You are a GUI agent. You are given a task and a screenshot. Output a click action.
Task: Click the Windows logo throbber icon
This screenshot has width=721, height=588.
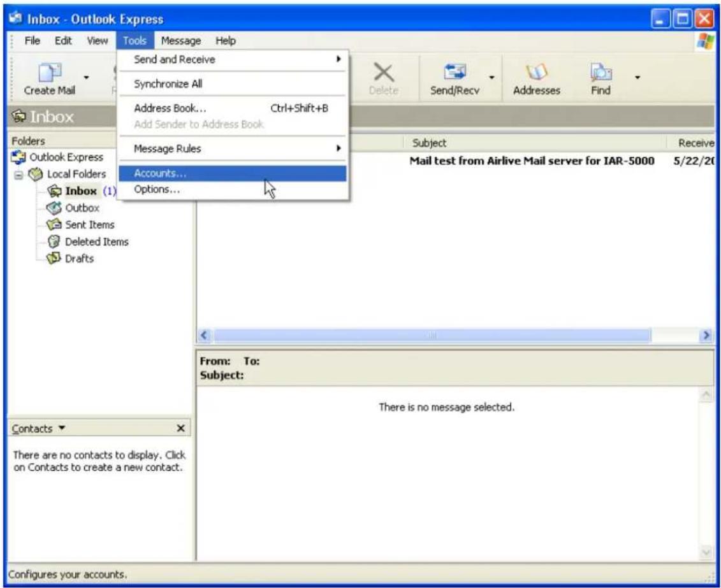click(x=706, y=41)
